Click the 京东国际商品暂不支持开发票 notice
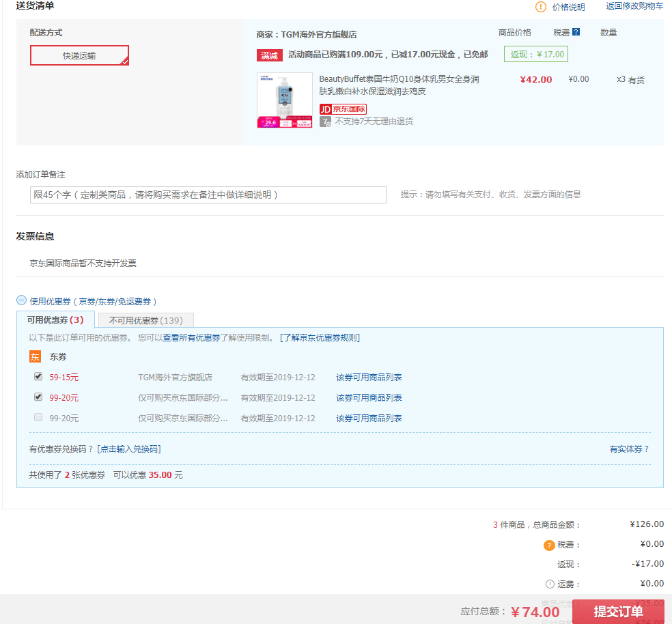 point(83,264)
